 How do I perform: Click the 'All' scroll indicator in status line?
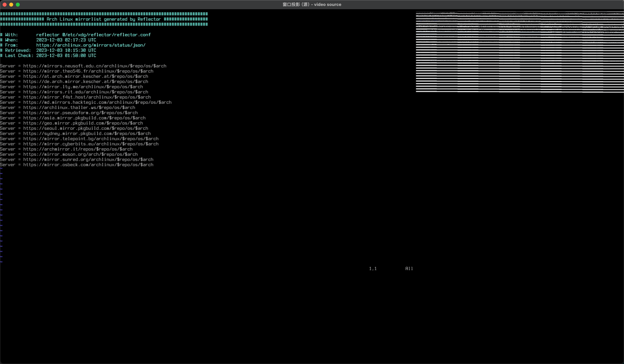(x=409, y=269)
